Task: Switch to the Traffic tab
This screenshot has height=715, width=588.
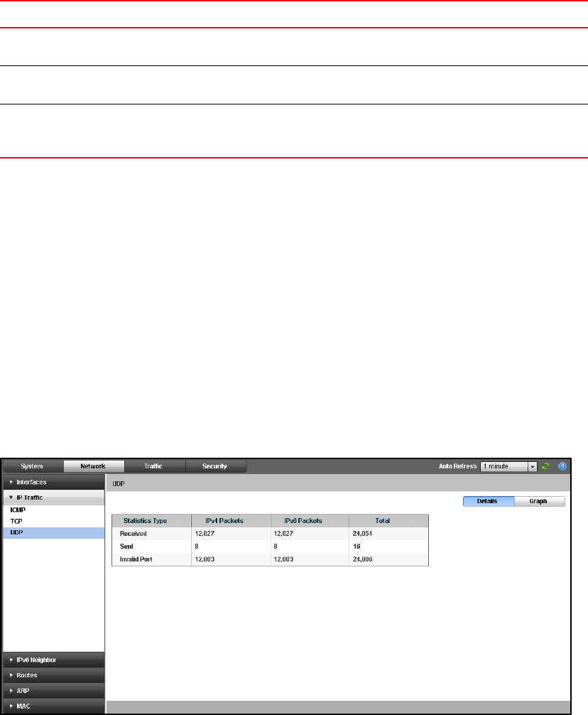Action: tap(153, 466)
